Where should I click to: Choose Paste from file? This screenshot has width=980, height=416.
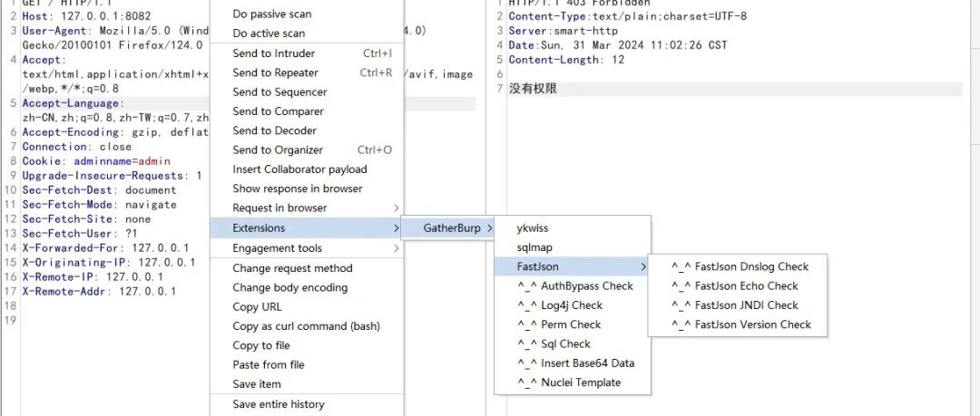(307, 364)
